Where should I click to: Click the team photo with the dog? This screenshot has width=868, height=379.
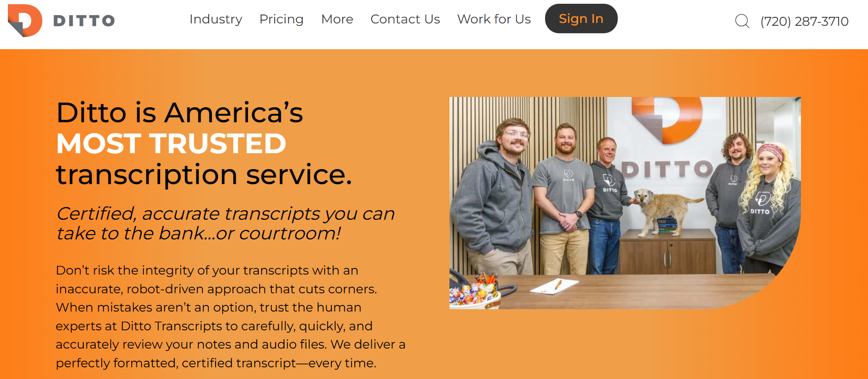pos(625,203)
